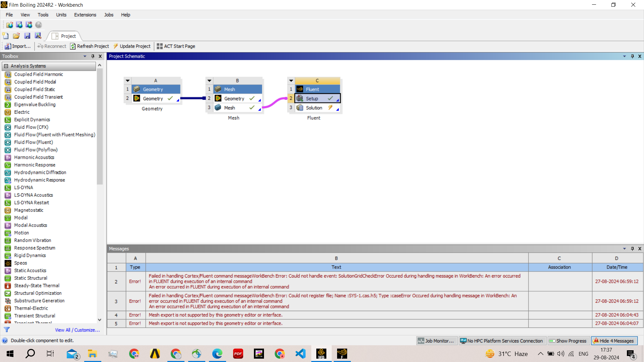This screenshot has width=644, height=362.
Task: Open the Extensions menu
Action: pyautogui.click(x=85, y=15)
